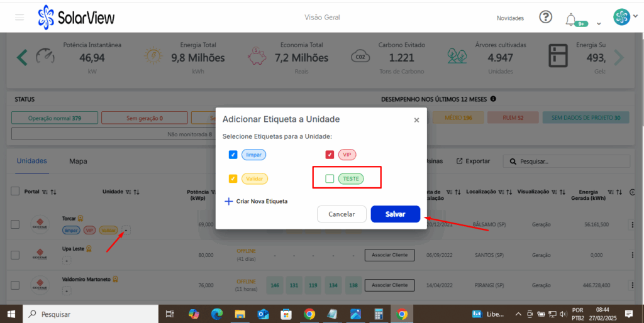Click the Pesquisar search field in the table
Image resolution: width=644 pixels, height=323 pixels.
coord(569,161)
